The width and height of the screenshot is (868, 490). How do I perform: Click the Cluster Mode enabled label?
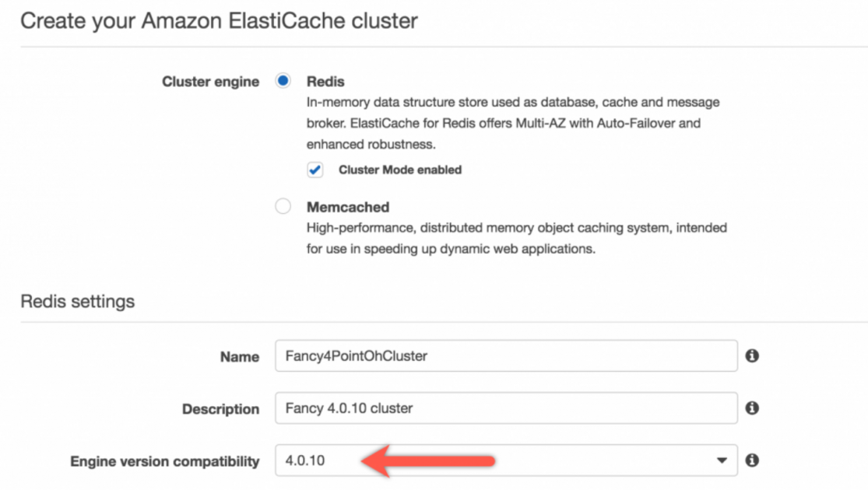coord(399,170)
